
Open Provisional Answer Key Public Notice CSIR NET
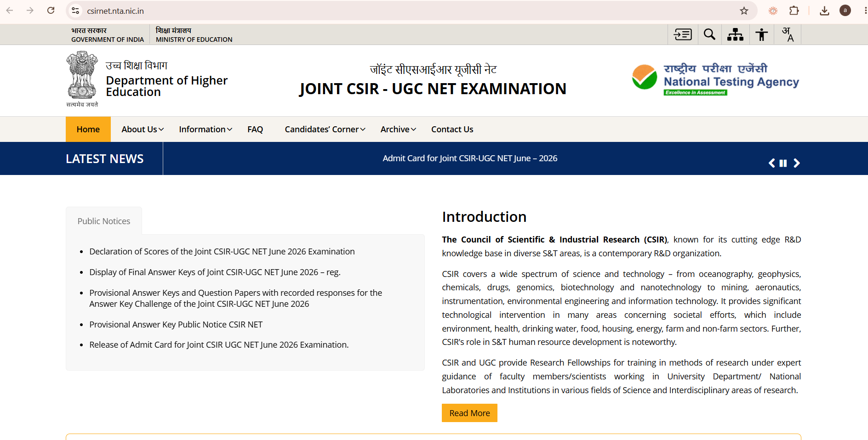coord(176,324)
